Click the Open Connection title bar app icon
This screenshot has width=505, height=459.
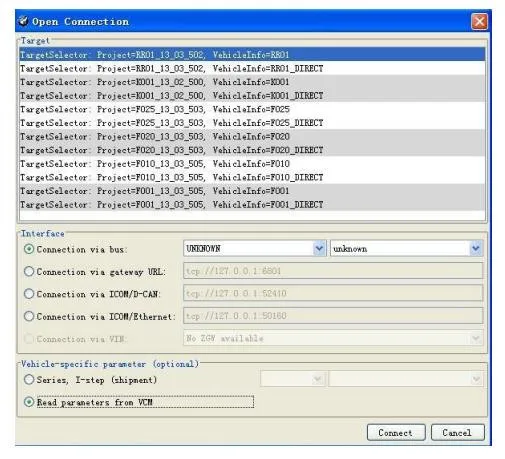[x=24, y=21]
